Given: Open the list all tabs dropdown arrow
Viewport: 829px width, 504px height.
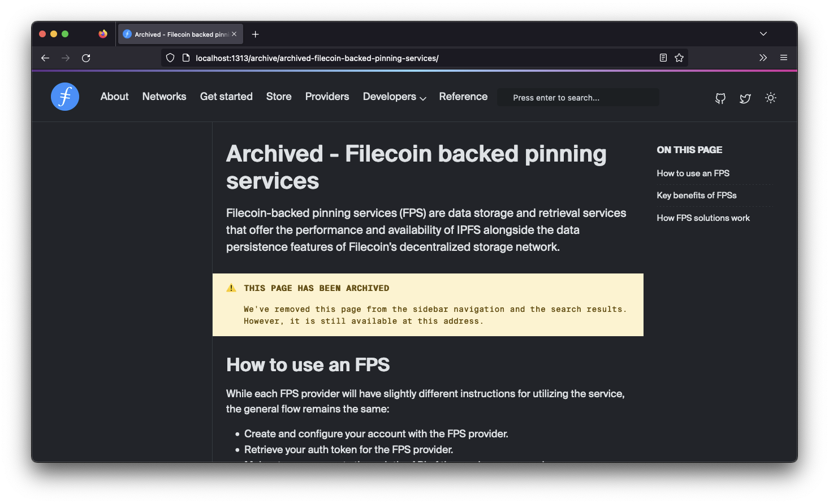Looking at the screenshot, I should click(x=763, y=34).
